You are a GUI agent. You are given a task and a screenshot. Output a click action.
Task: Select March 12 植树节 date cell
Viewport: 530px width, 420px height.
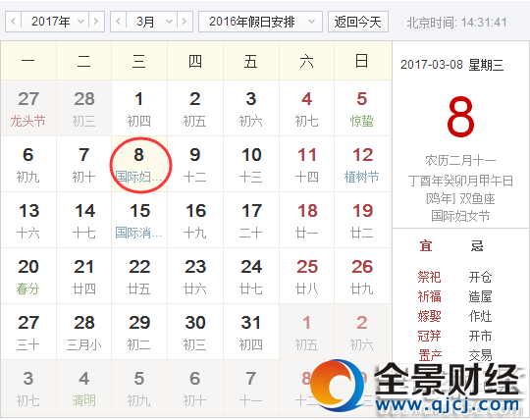[x=362, y=165]
